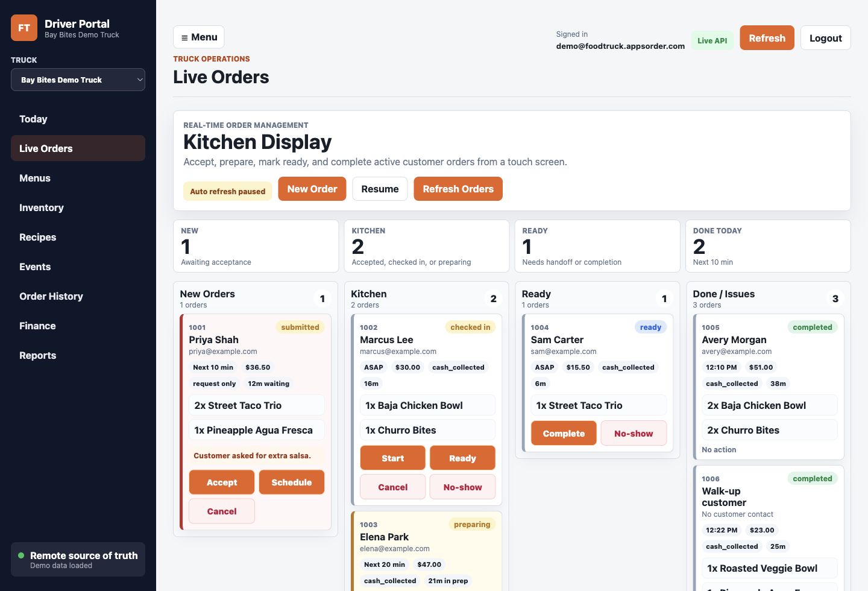868x591 pixels.
Task: Click completed badge on order 1006
Action: pyautogui.click(x=813, y=478)
